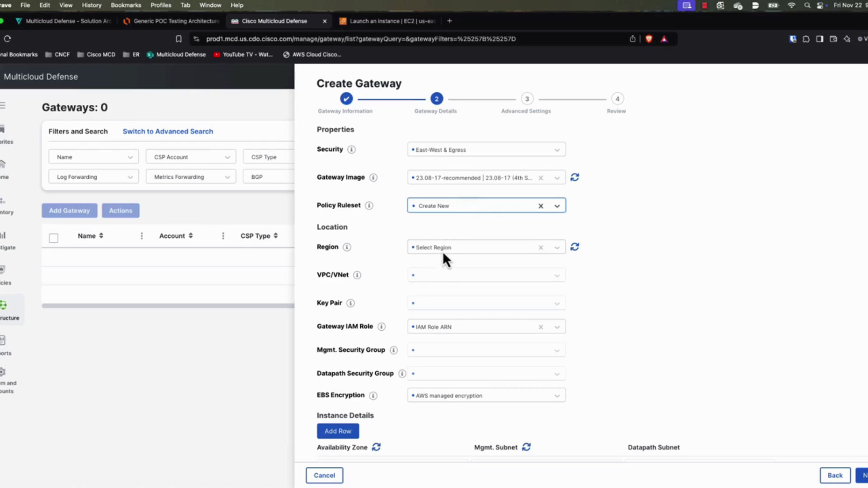The height and width of the screenshot is (488, 868).
Task: Go to step 1 Gateway Information
Action: pos(346,99)
